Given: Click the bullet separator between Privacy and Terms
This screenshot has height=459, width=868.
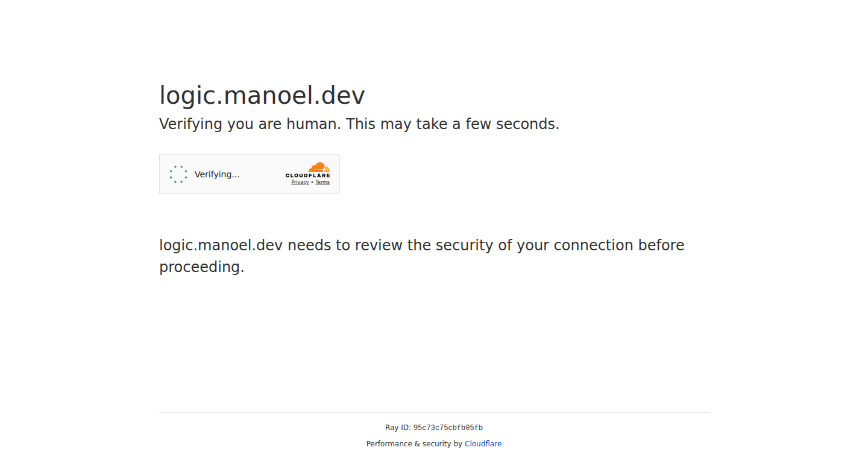Looking at the screenshot, I should pos(312,182).
